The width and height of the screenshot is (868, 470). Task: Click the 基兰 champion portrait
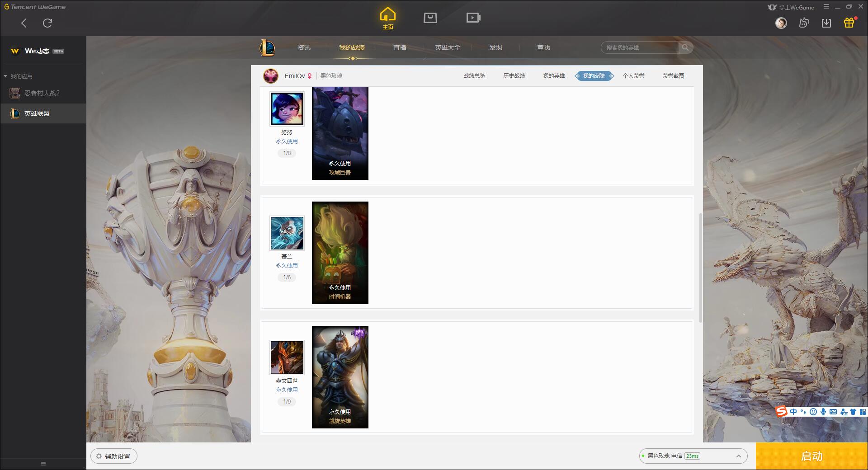tap(287, 233)
